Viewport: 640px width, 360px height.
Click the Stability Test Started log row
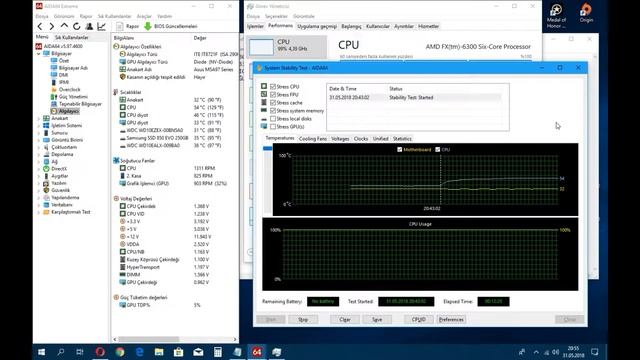[x=415, y=98]
